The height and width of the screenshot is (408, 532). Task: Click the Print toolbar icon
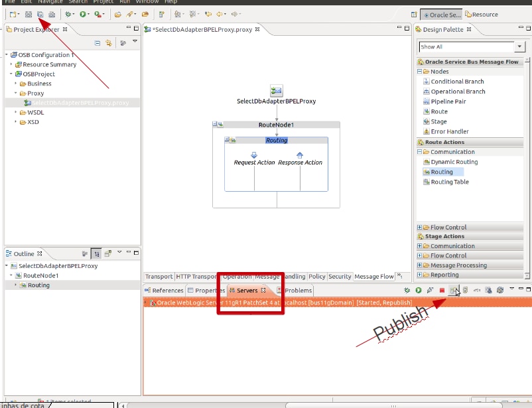52,14
